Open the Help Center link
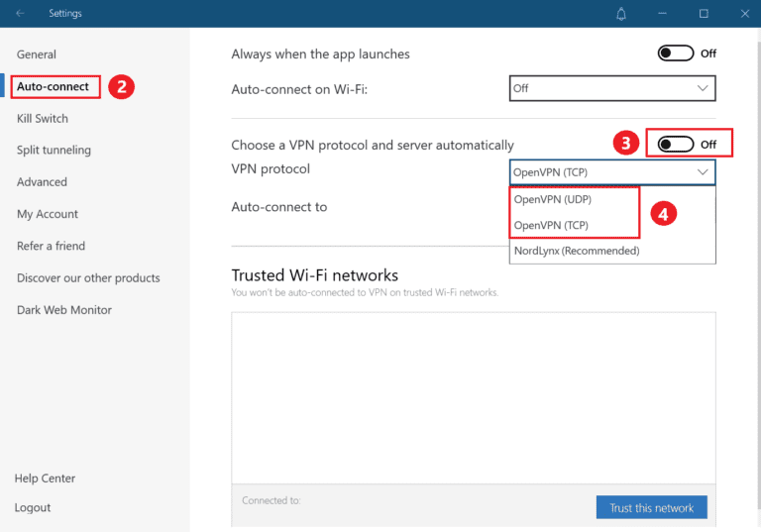Image resolution: width=761 pixels, height=532 pixels. (45, 479)
